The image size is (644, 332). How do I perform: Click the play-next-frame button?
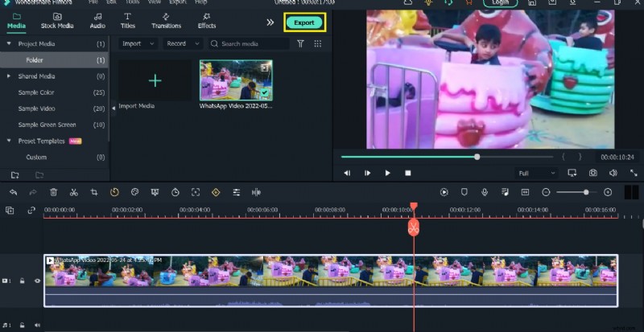(x=367, y=173)
